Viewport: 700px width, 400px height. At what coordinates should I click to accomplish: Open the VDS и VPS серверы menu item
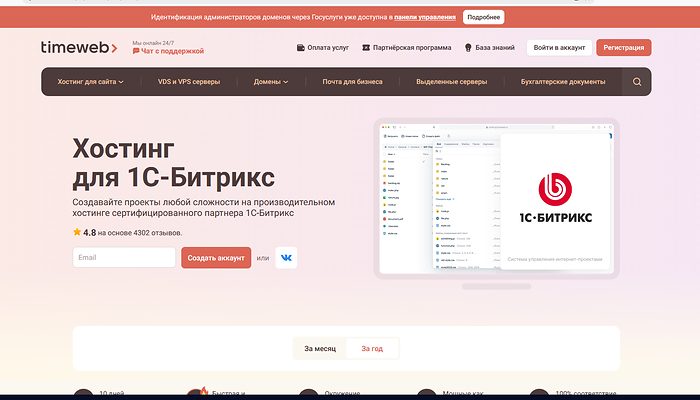pos(189,82)
